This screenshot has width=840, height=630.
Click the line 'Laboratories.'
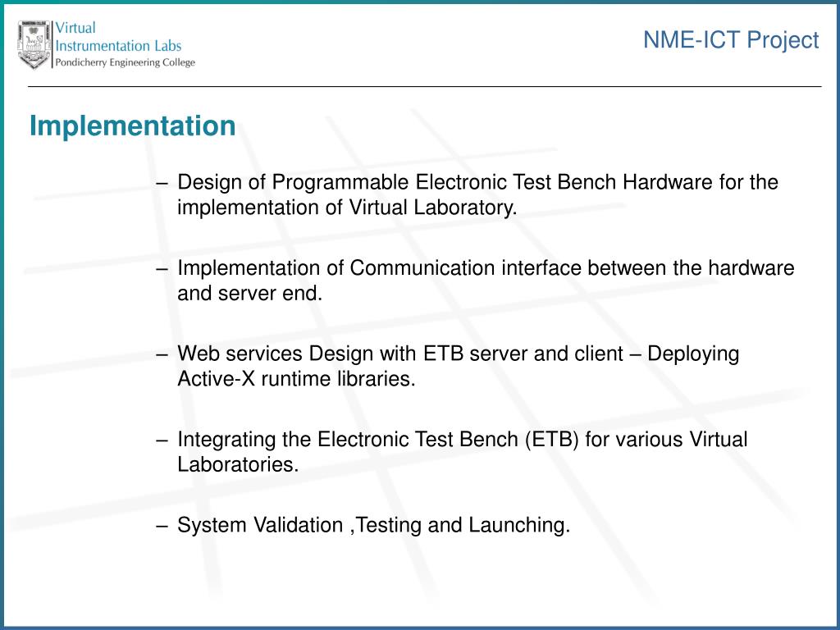[x=238, y=464]
